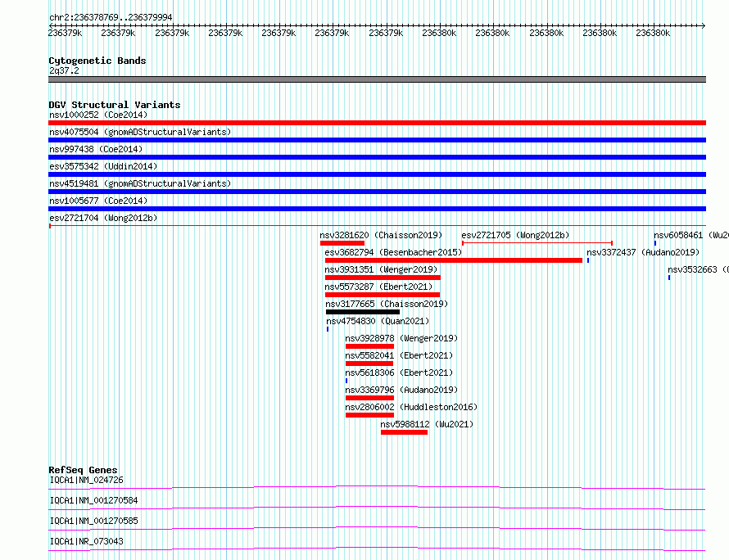Open nsv5582041 (Ebert2021) variant
The image size is (729, 560).
399,355
